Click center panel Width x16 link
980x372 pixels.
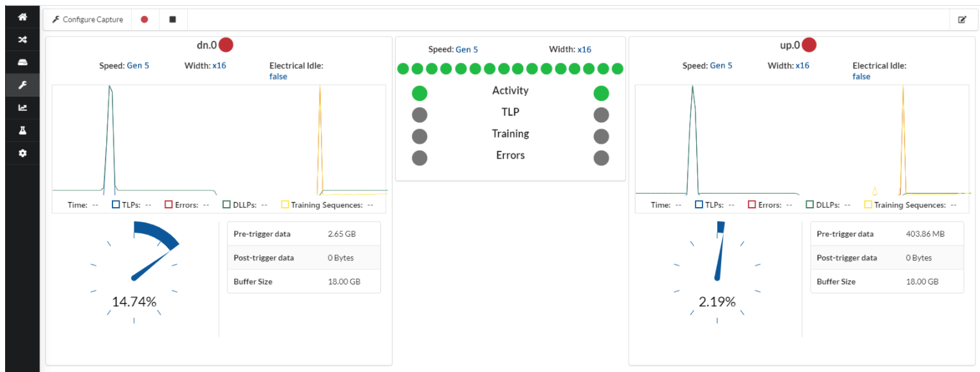(x=584, y=49)
